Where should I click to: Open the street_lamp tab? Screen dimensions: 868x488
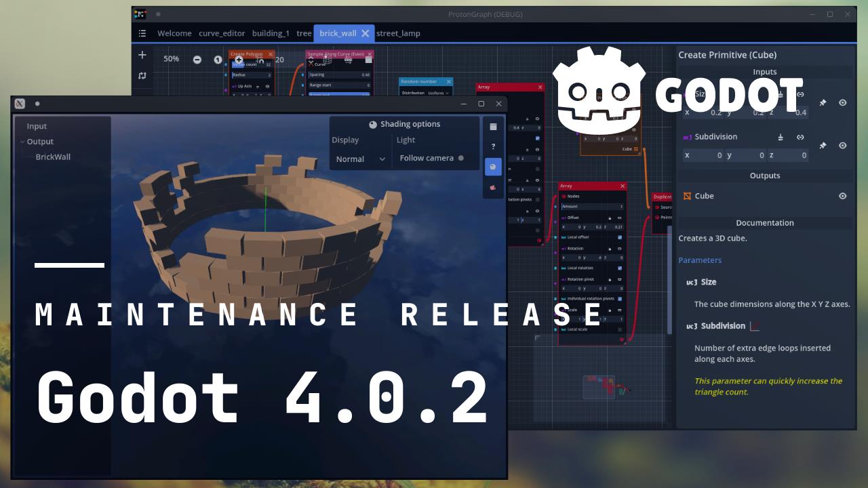(x=399, y=33)
